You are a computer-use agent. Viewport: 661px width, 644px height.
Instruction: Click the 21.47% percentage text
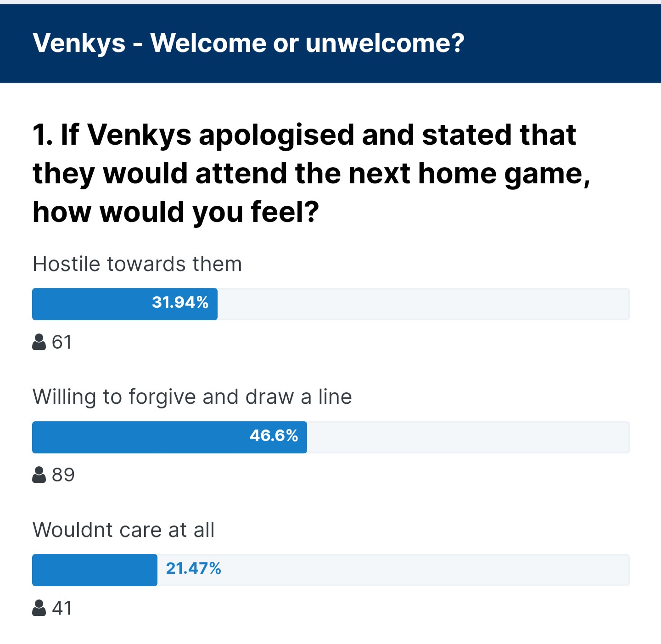tap(193, 569)
